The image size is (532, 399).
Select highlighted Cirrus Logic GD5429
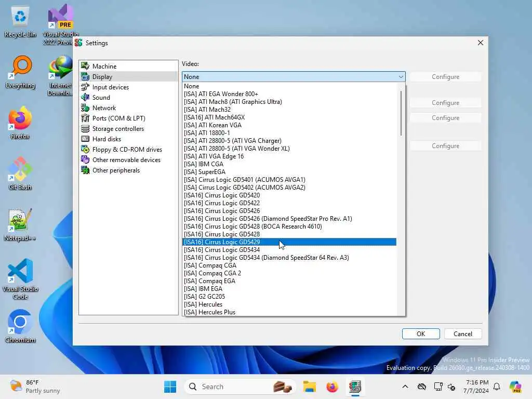(x=289, y=242)
